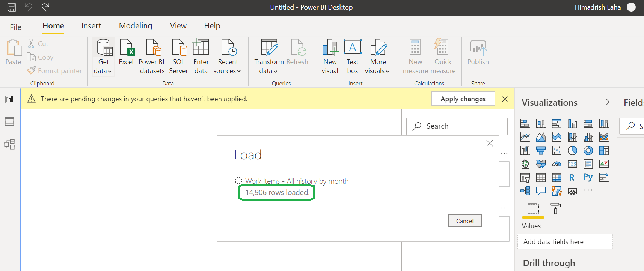Open the Help ribbon tab

coord(212,26)
